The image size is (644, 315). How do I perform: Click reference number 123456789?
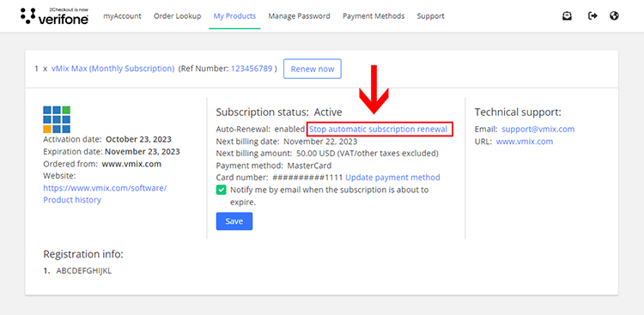point(252,69)
